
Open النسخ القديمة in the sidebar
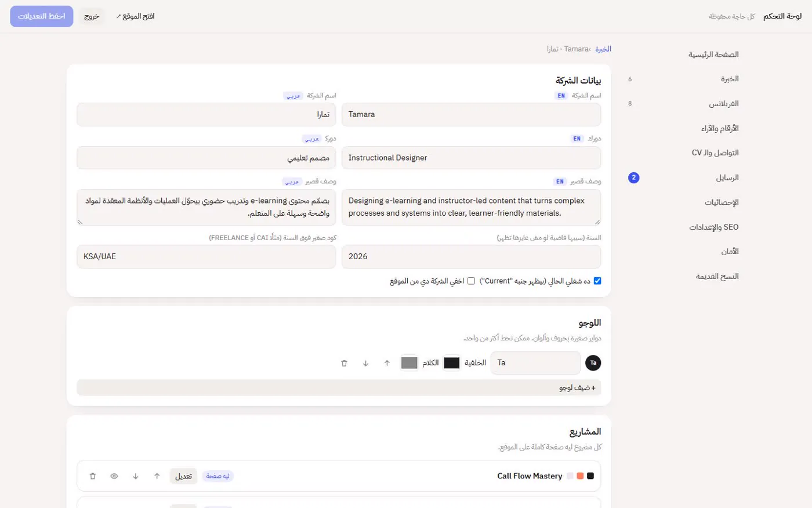pos(717,276)
